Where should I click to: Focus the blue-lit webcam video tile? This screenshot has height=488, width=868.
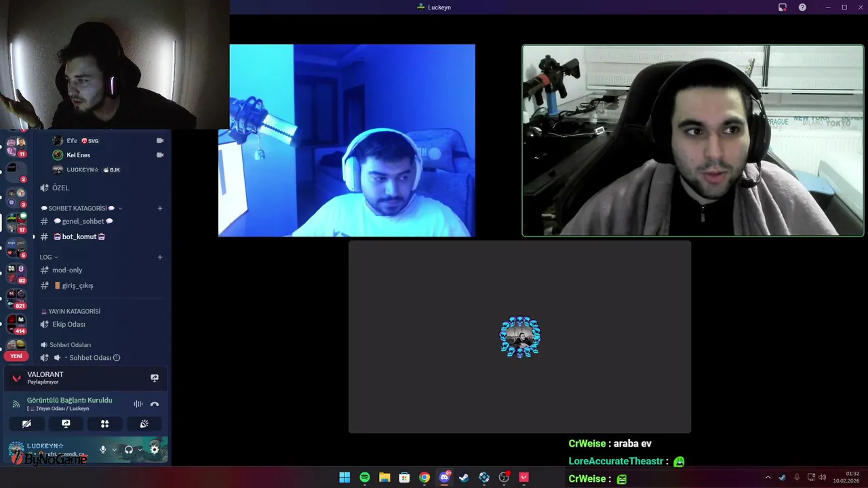click(x=347, y=140)
